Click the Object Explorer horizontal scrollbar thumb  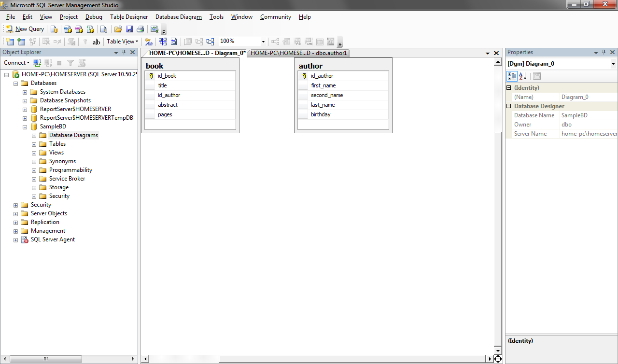point(47,359)
